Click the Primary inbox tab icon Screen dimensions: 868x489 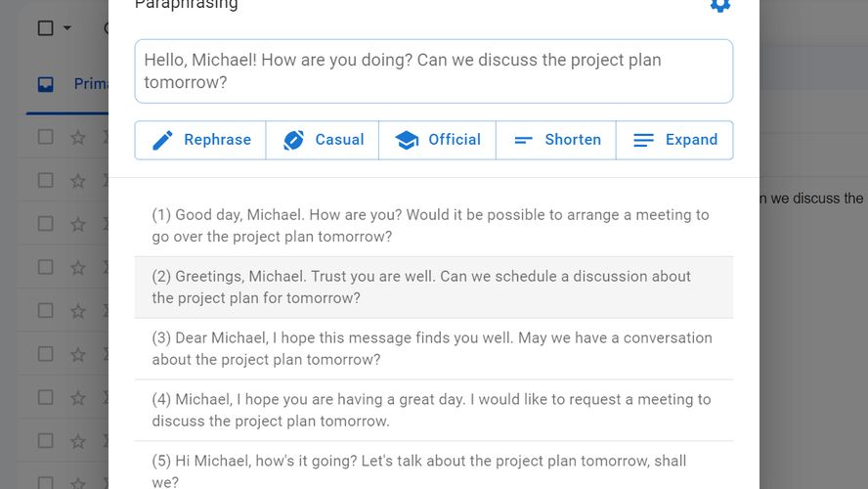pos(45,84)
